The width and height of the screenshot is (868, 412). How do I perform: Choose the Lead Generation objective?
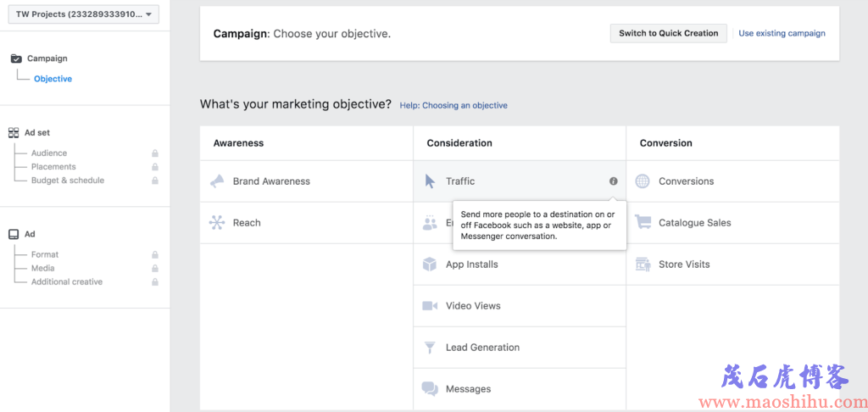[x=520, y=348]
